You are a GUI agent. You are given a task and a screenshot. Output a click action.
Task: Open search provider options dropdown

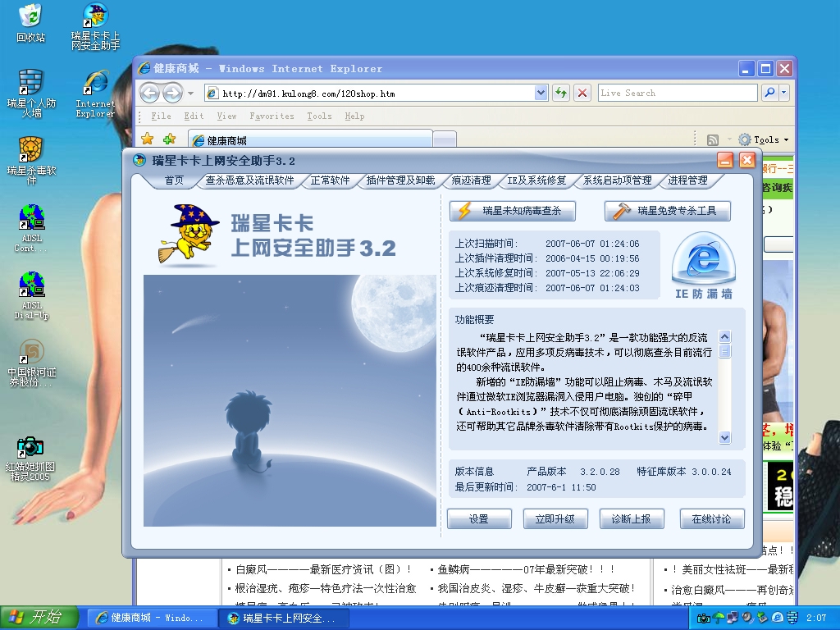point(783,93)
